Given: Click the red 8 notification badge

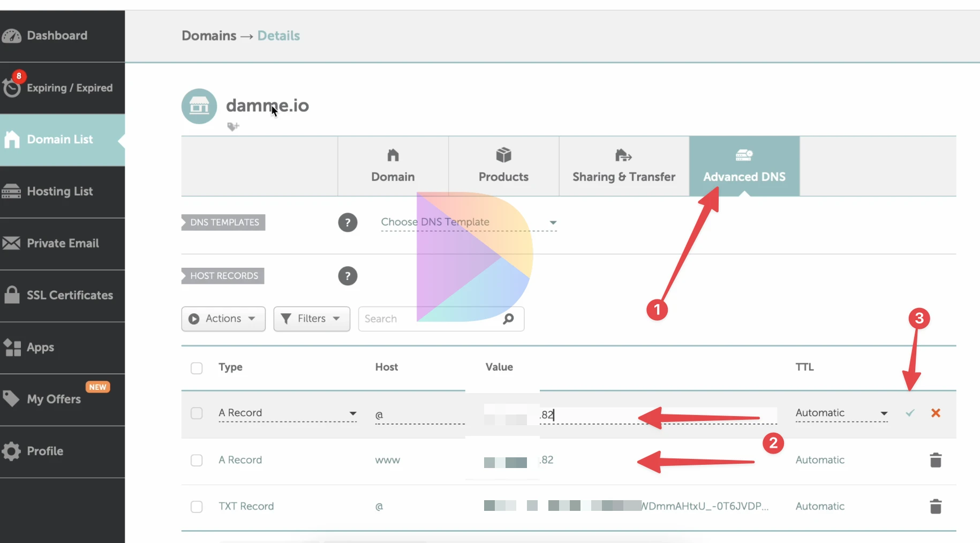Looking at the screenshot, I should tap(19, 76).
